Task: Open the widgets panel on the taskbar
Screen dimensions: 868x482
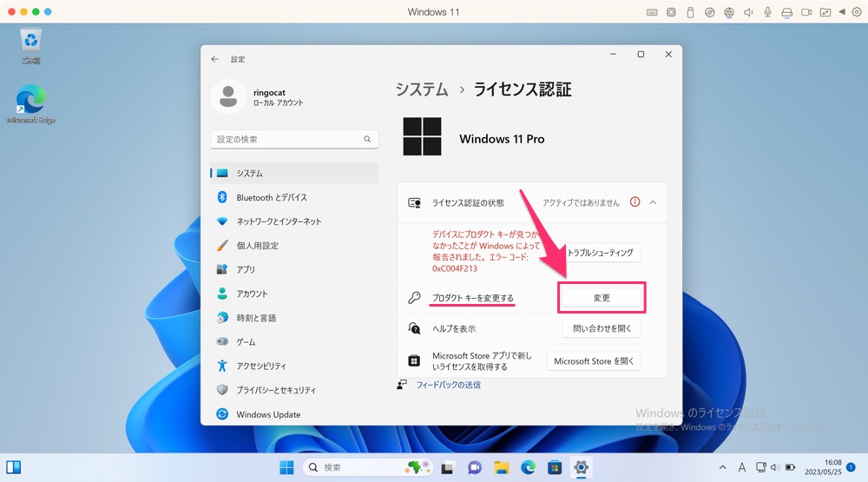Action: coord(14,467)
